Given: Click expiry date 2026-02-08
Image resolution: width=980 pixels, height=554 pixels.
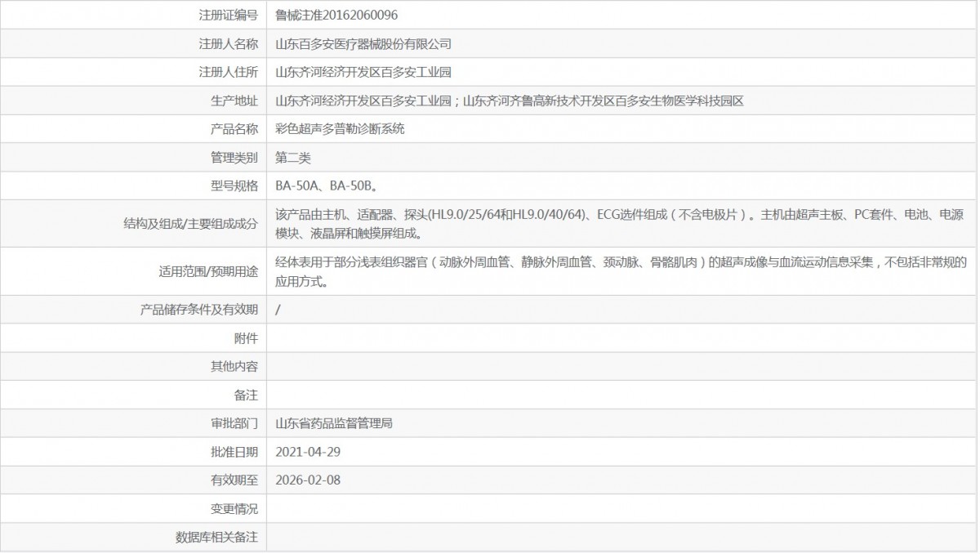Looking at the screenshot, I should pyautogui.click(x=308, y=480).
